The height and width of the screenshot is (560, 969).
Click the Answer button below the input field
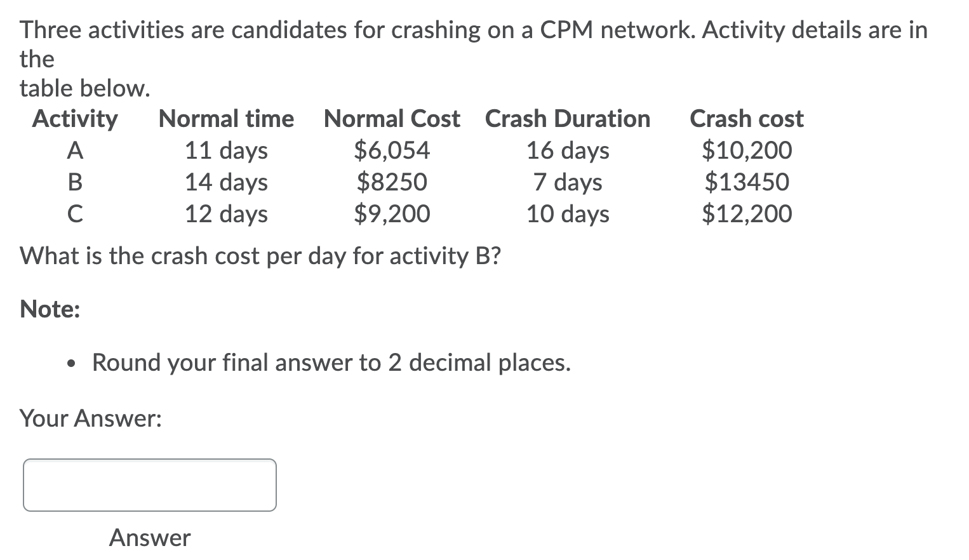(x=149, y=538)
